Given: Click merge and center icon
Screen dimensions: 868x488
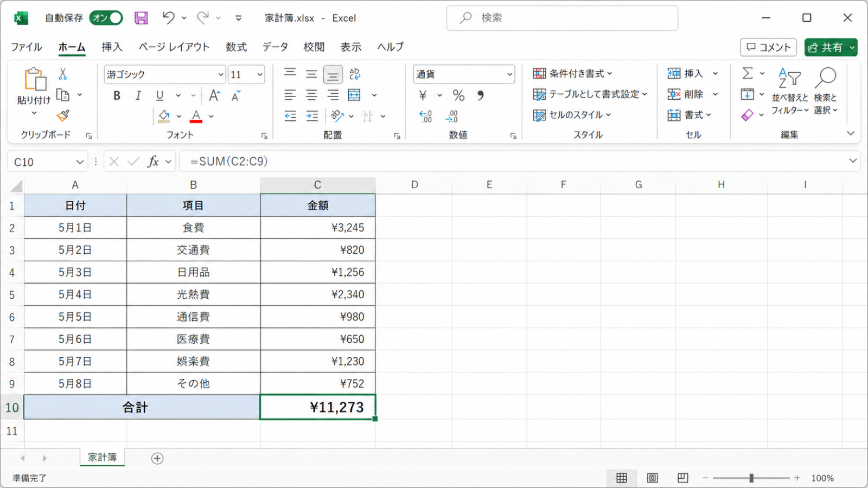Looking at the screenshot, I should pos(354,95).
